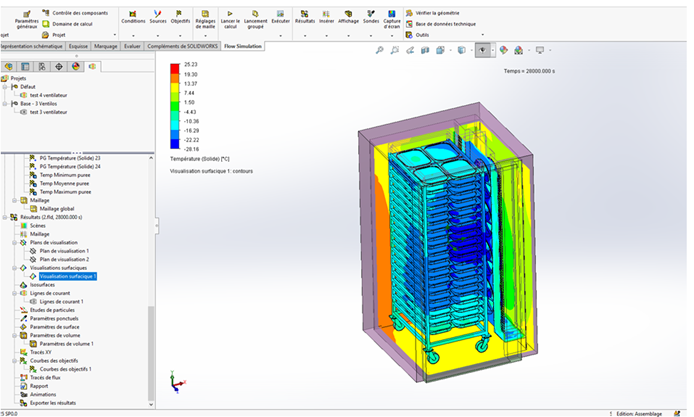Screen dimensions: 694x417
Task: Open dropdown arrow under Résultats
Action: click(x=305, y=36)
